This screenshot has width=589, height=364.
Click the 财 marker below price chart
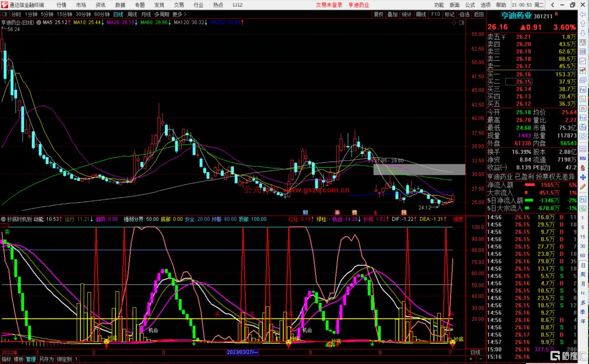pos(306,213)
